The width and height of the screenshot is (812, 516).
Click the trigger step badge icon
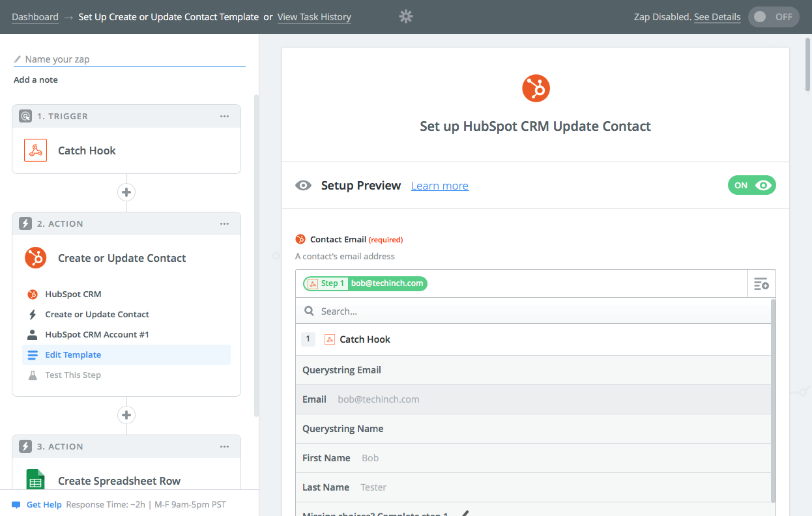(25, 116)
